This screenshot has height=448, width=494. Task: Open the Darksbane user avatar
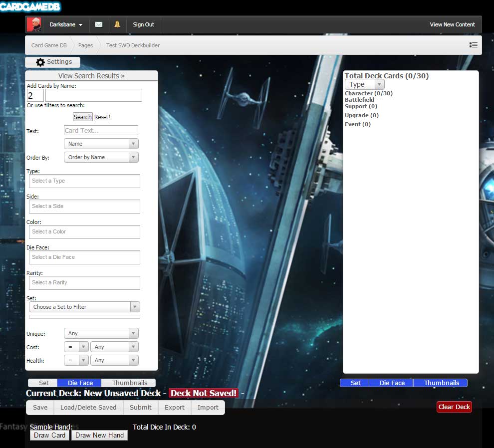[x=34, y=24]
